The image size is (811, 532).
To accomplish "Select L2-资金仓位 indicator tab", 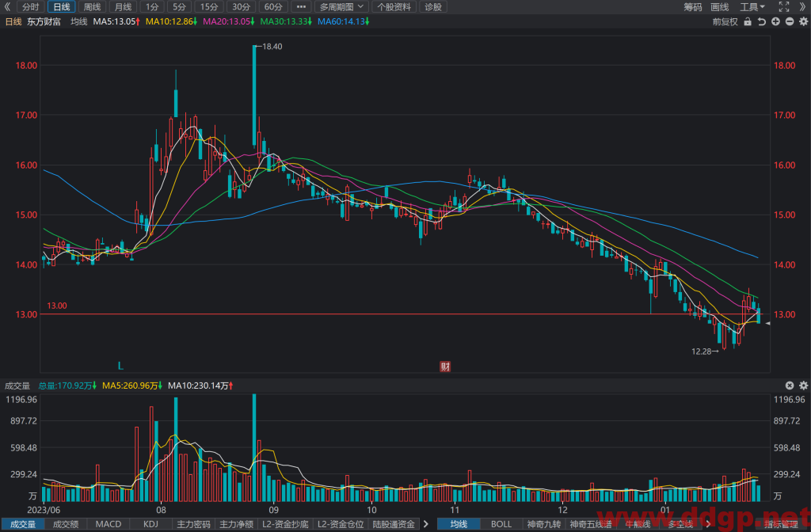I will 341,524.
